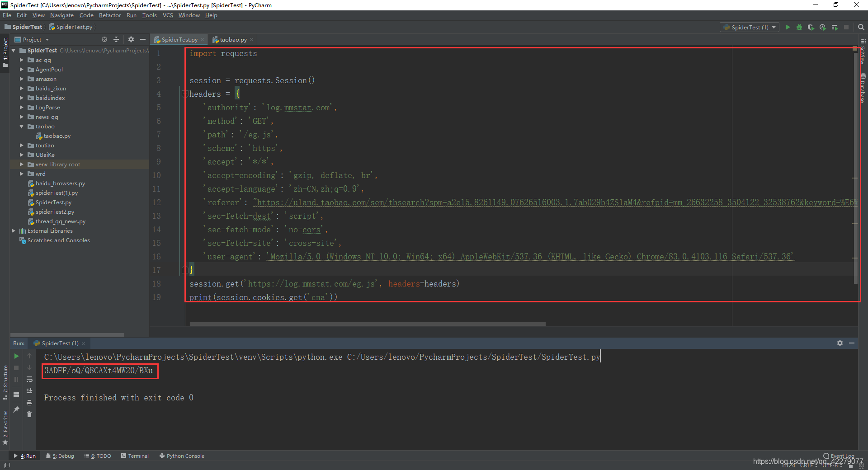Open the 6: TODO tool window
Viewport: 868px width, 470px height.
click(x=98, y=456)
